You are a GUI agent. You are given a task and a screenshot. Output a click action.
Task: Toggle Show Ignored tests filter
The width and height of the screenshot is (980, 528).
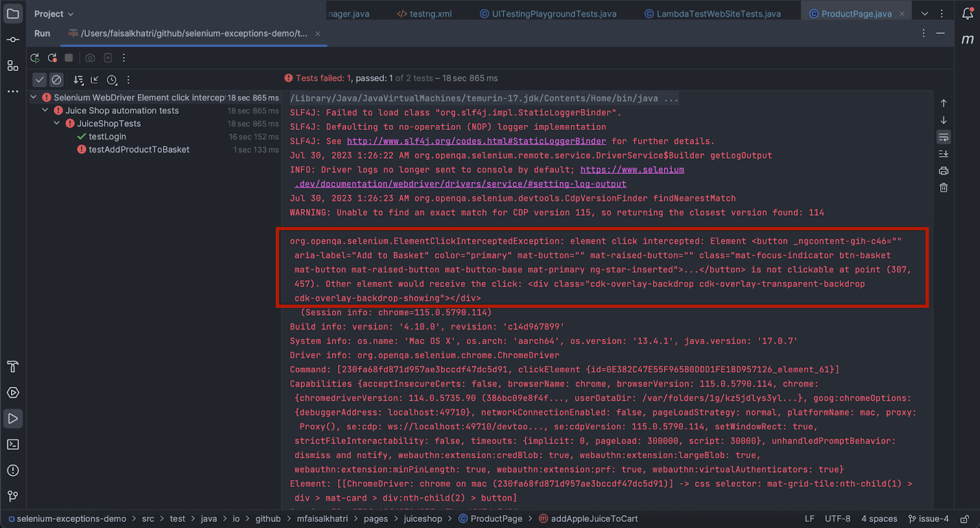(x=56, y=80)
